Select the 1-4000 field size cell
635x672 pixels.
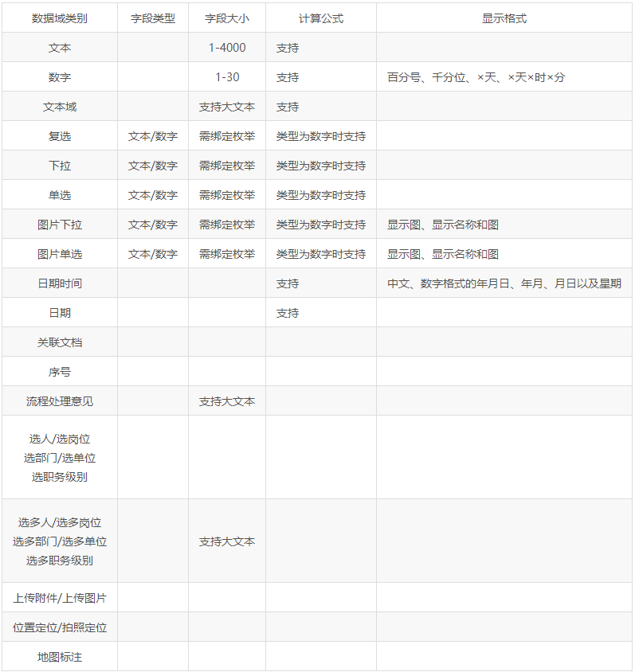point(227,48)
